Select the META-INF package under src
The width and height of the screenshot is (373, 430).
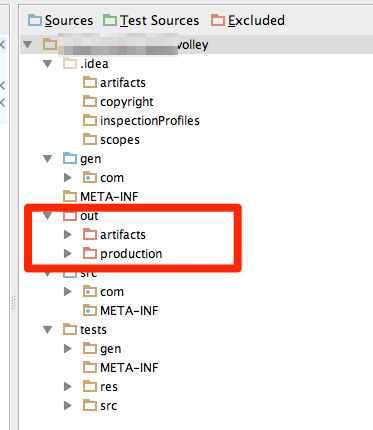121,311
